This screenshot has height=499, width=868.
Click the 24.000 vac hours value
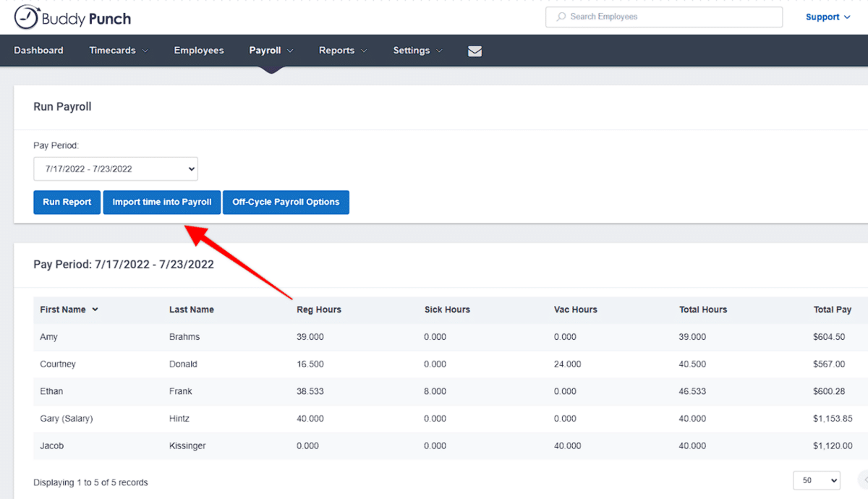[568, 364]
